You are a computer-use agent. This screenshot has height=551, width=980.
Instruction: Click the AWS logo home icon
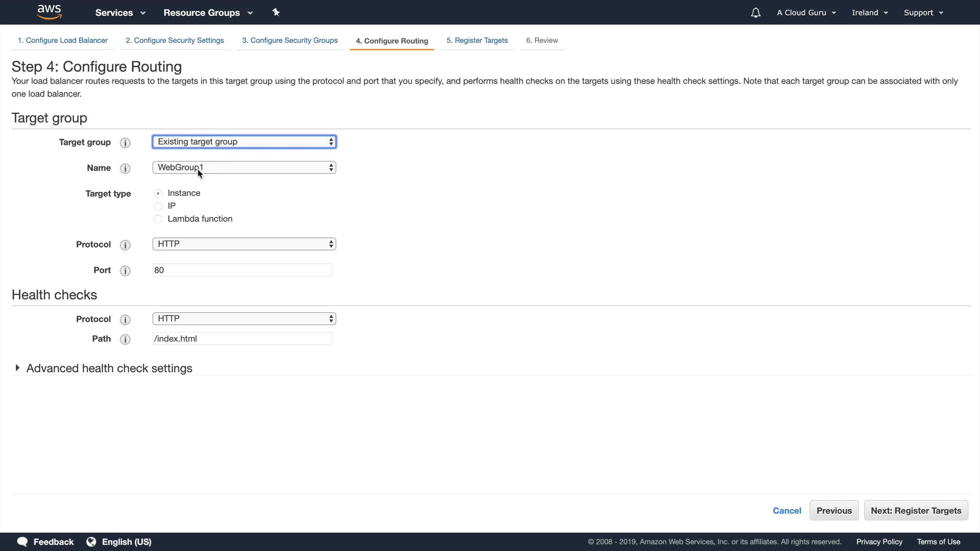tap(49, 12)
